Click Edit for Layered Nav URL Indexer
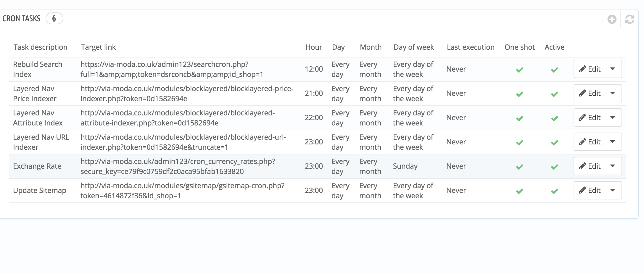 tap(590, 142)
